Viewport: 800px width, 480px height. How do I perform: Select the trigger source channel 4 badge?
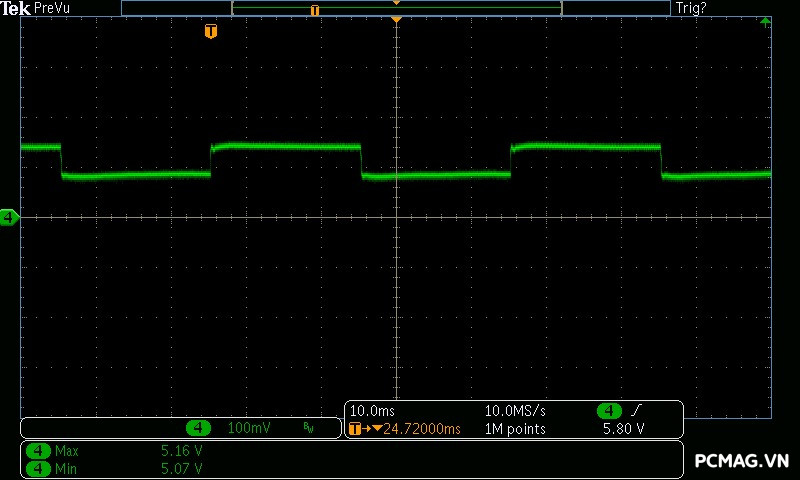(609, 411)
